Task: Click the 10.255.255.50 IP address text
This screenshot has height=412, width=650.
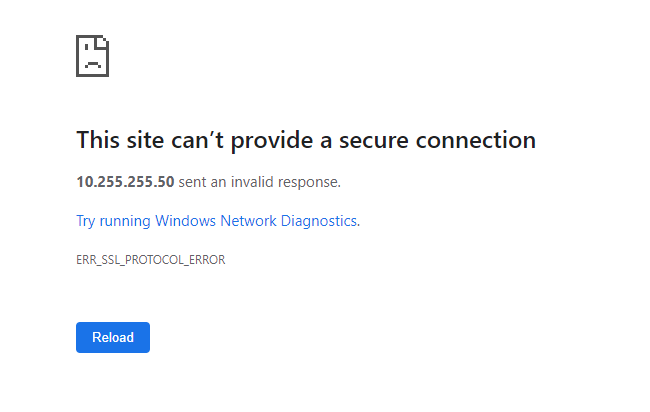Action: click(x=125, y=182)
